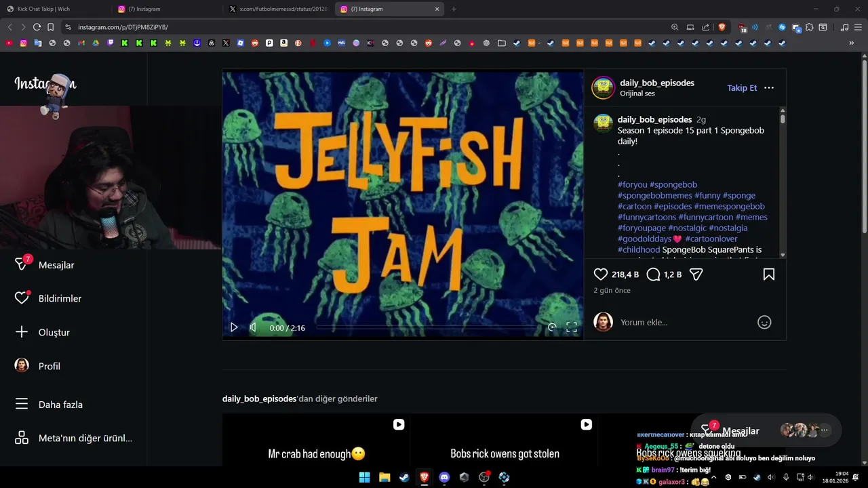Open the Brave Shields lion icon
The image size is (868, 488).
[722, 27]
